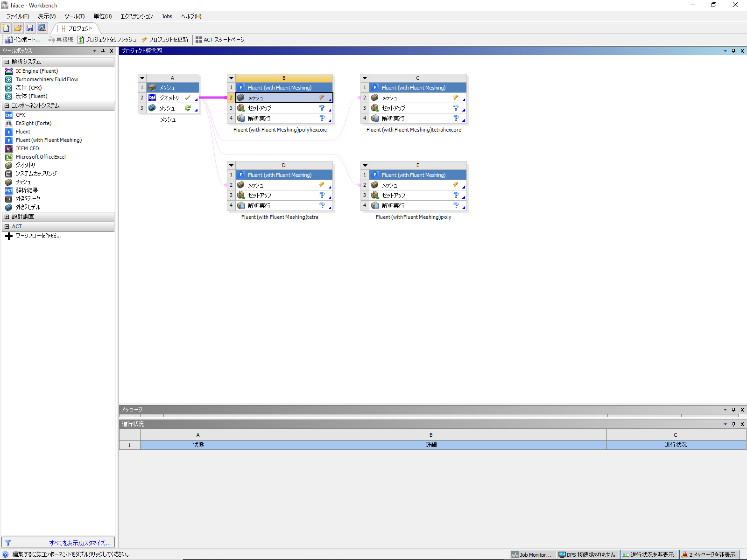Select the ICEM CFD component in the toolbox
The width and height of the screenshot is (747, 560).
coord(27,148)
